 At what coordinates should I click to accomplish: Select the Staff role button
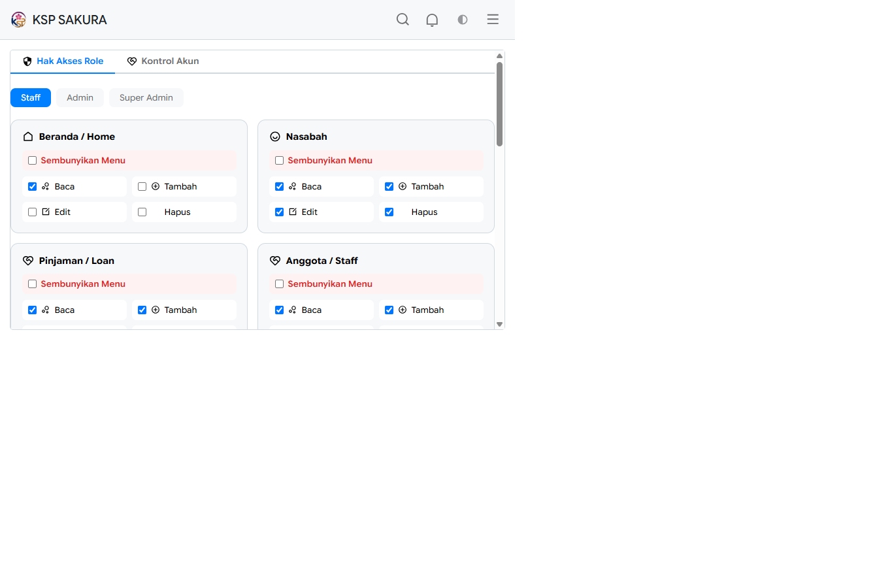pyautogui.click(x=31, y=97)
